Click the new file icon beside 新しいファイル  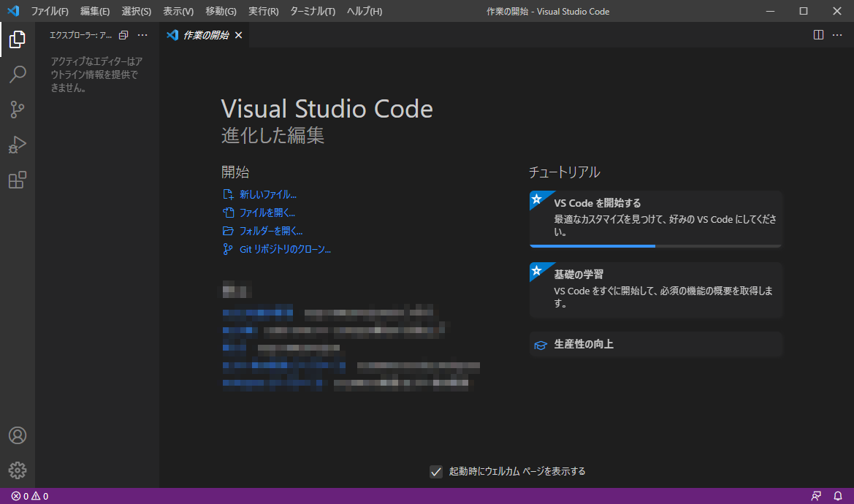(x=228, y=194)
